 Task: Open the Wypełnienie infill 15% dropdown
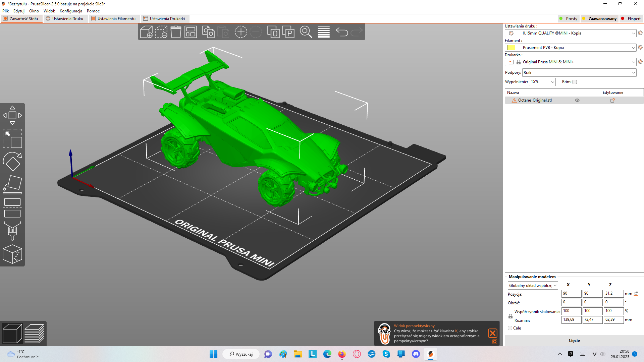point(542,82)
